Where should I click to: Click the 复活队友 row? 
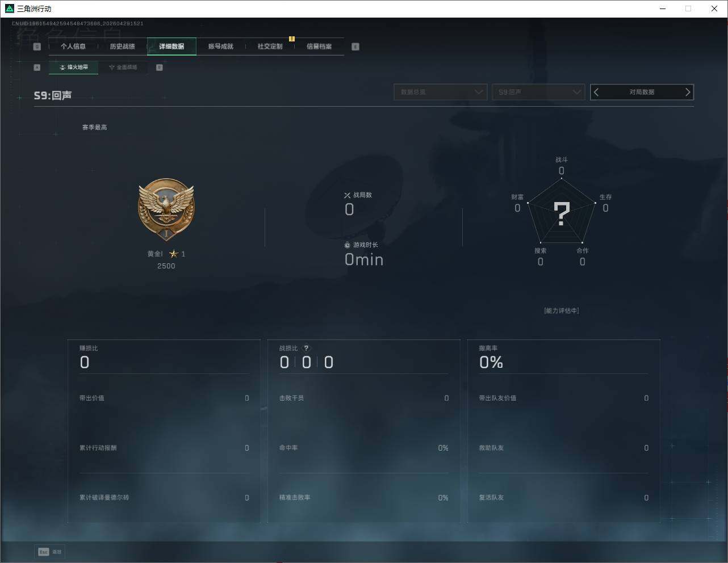[x=564, y=498]
